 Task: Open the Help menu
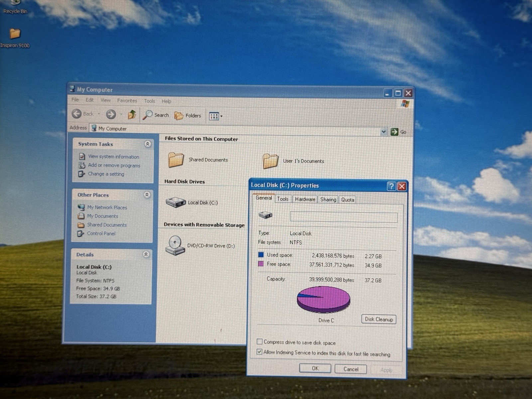(167, 101)
